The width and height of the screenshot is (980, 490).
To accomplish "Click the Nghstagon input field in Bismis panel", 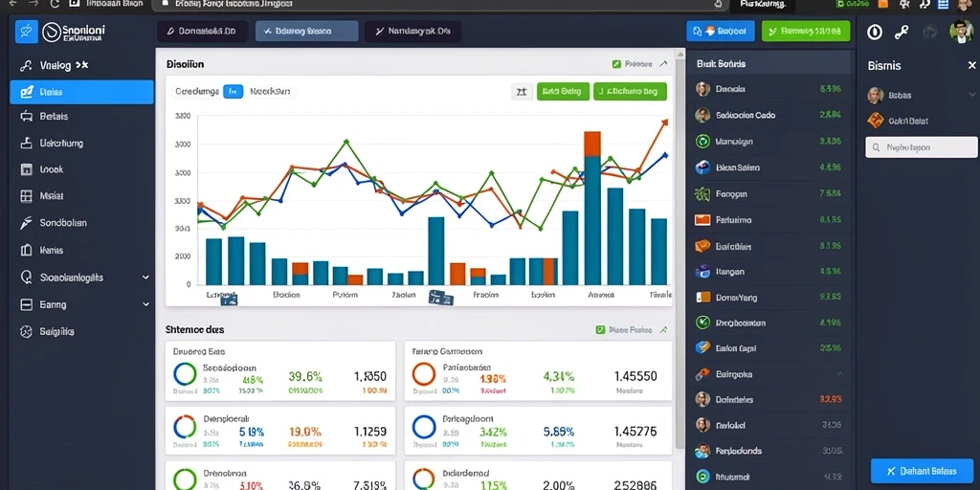I will (x=922, y=147).
